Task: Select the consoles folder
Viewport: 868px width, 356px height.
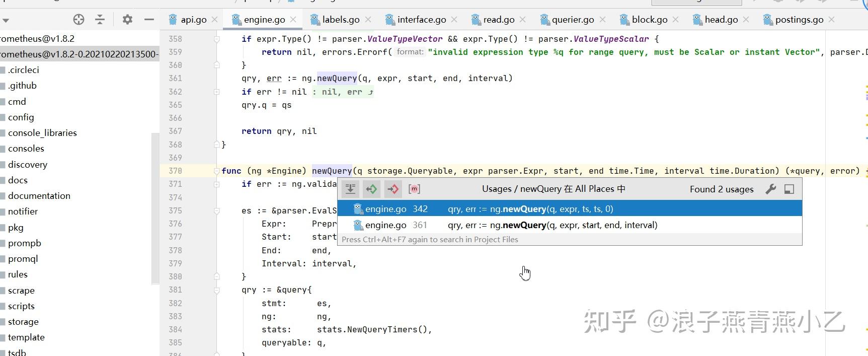Action: pyautogui.click(x=26, y=149)
